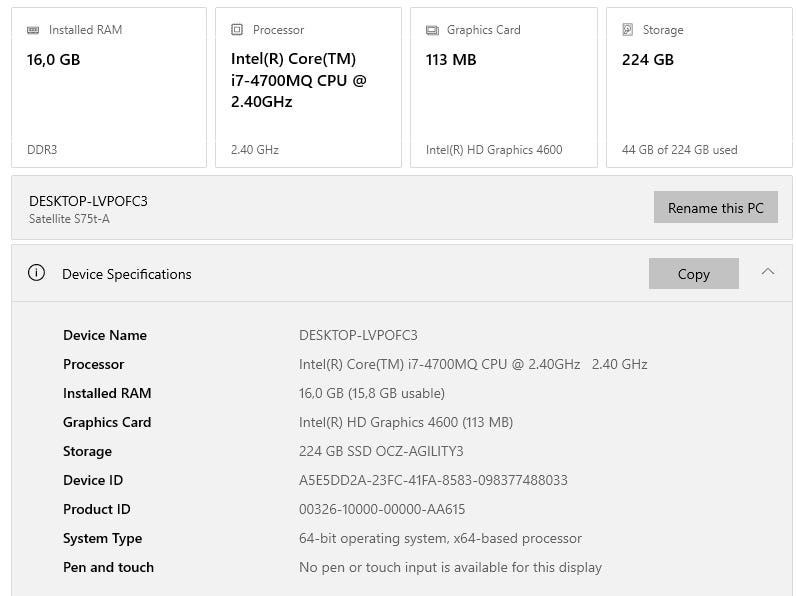
Task: Collapse the Device Specifications section
Action: point(768,272)
